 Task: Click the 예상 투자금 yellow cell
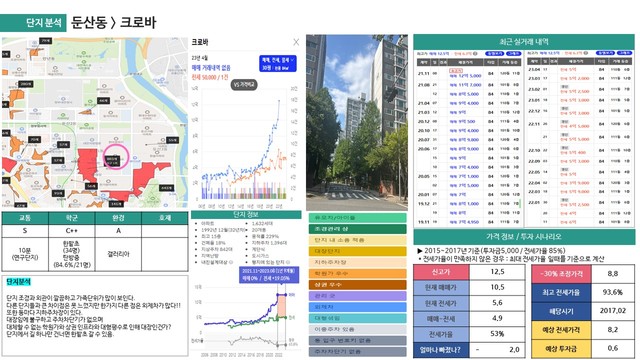(561, 349)
